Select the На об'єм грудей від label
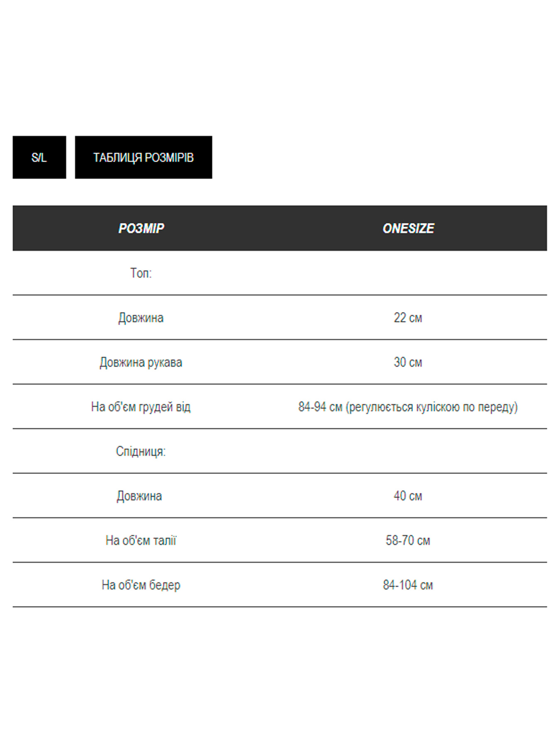The height and width of the screenshot is (747, 560). [141, 407]
